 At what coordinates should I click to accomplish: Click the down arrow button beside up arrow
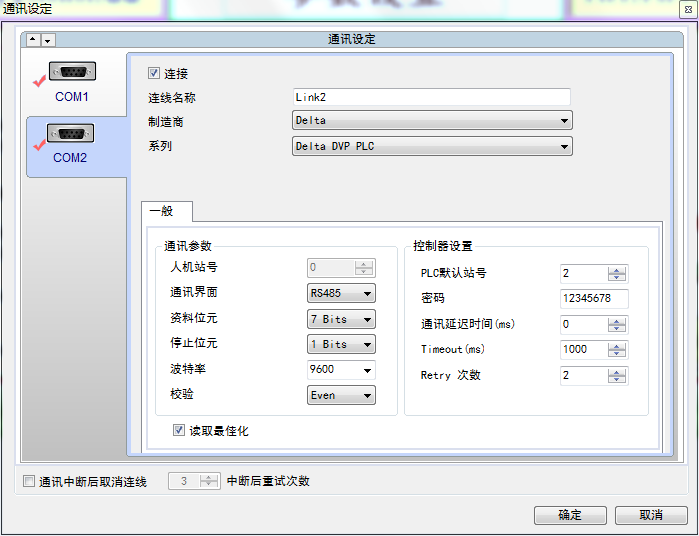pyautogui.click(x=48, y=40)
